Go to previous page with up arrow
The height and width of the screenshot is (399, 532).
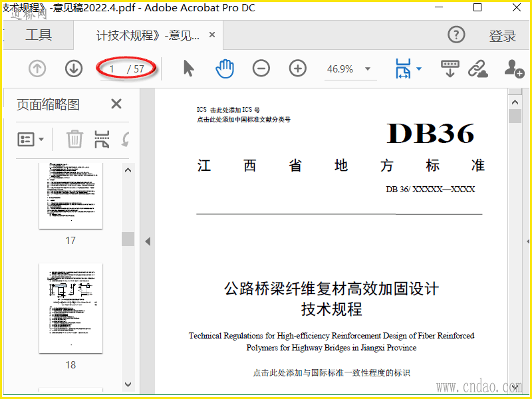[x=37, y=69]
